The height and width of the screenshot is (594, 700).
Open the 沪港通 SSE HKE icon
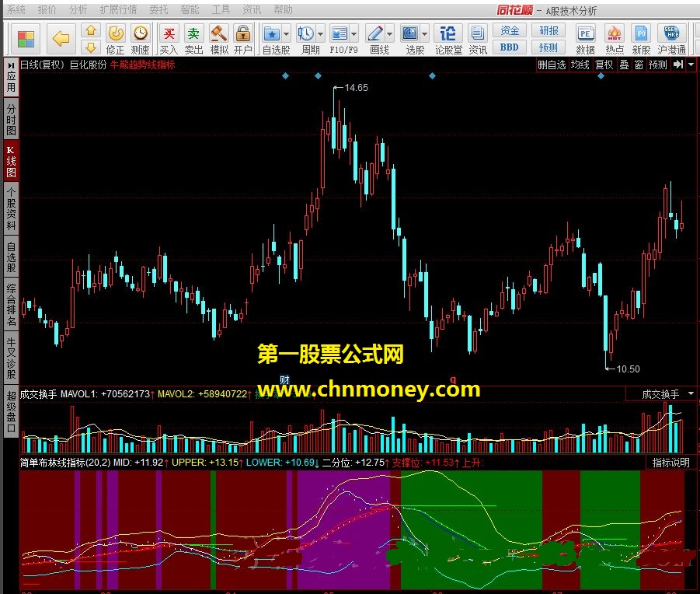(671, 33)
